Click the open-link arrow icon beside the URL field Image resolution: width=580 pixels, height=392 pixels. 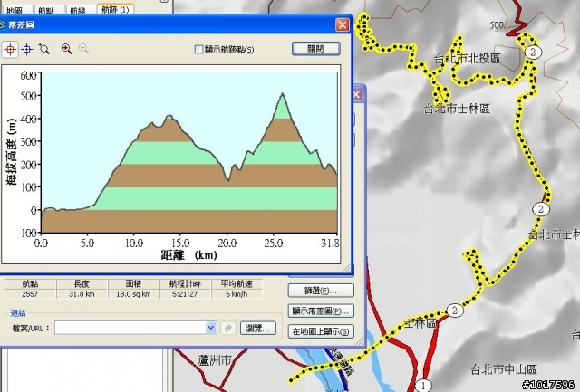228,328
